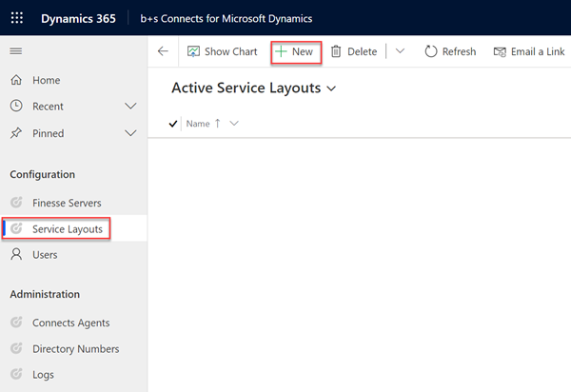Click Delete in the command bar
Image resolution: width=571 pixels, height=392 pixels.
point(354,51)
